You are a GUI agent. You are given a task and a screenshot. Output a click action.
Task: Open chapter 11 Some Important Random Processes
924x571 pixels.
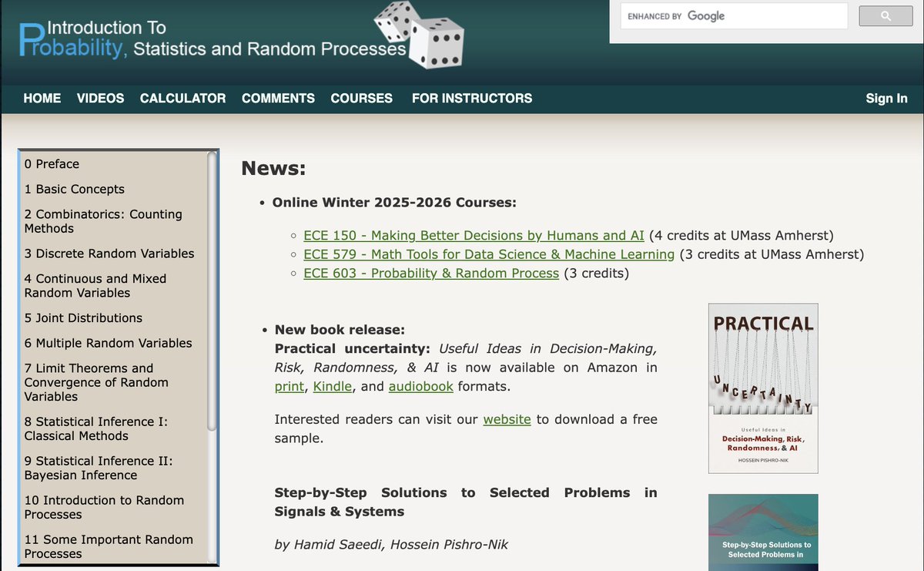point(109,546)
